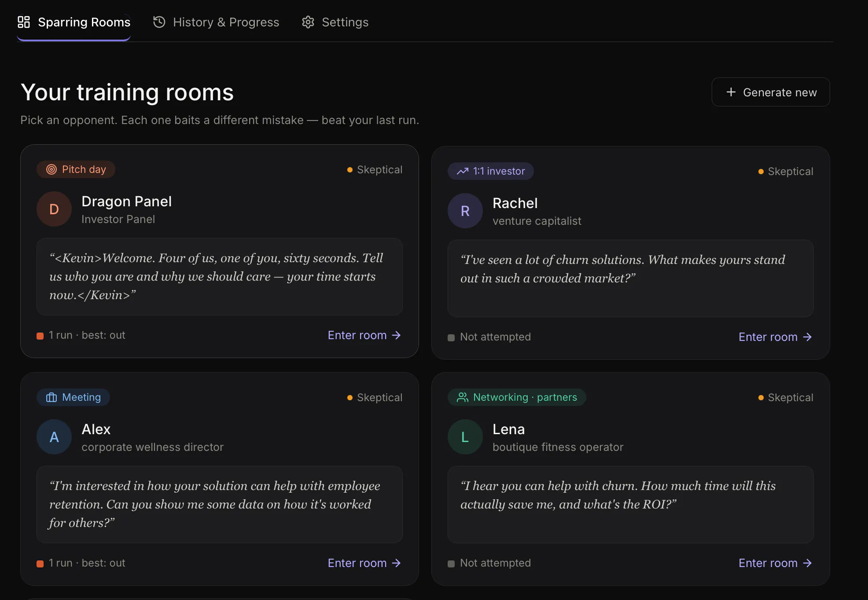Select the Pitch day tag
This screenshot has width=868, height=600.
pyautogui.click(x=76, y=169)
